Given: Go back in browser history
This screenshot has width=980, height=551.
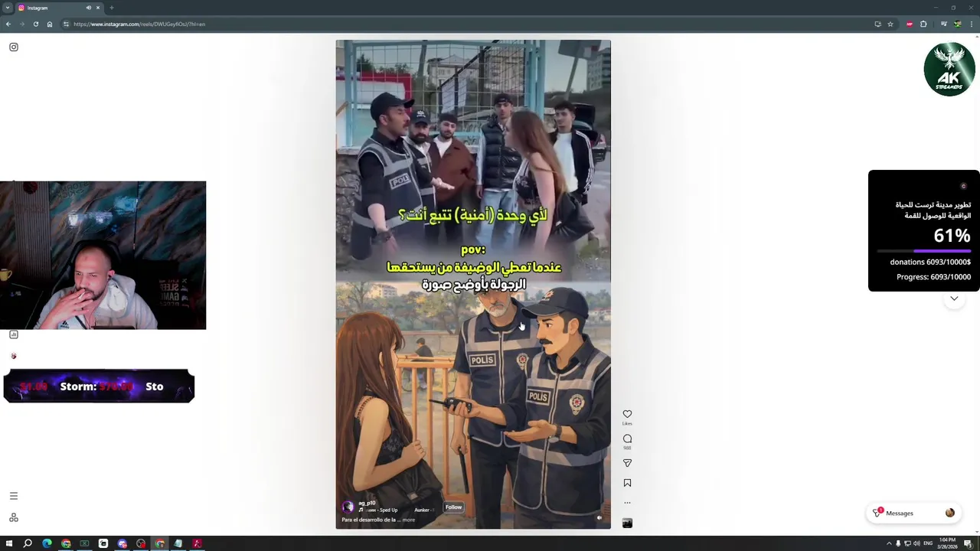Looking at the screenshot, I should (x=8, y=24).
